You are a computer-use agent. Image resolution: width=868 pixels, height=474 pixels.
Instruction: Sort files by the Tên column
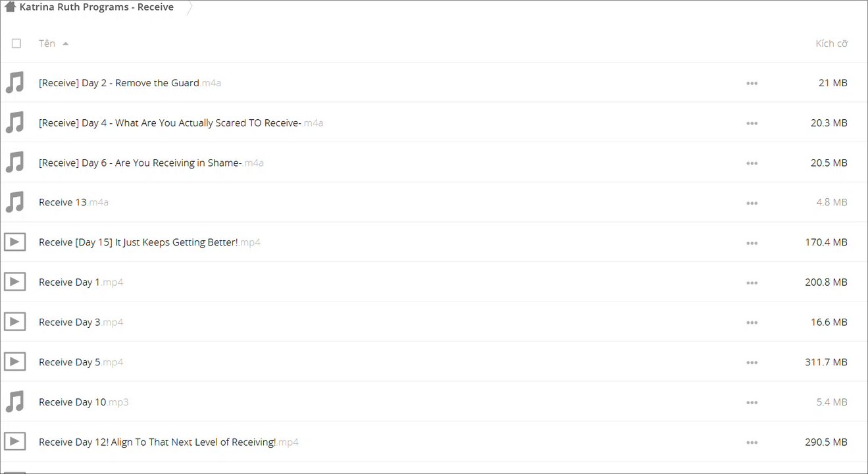pyautogui.click(x=47, y=43)
